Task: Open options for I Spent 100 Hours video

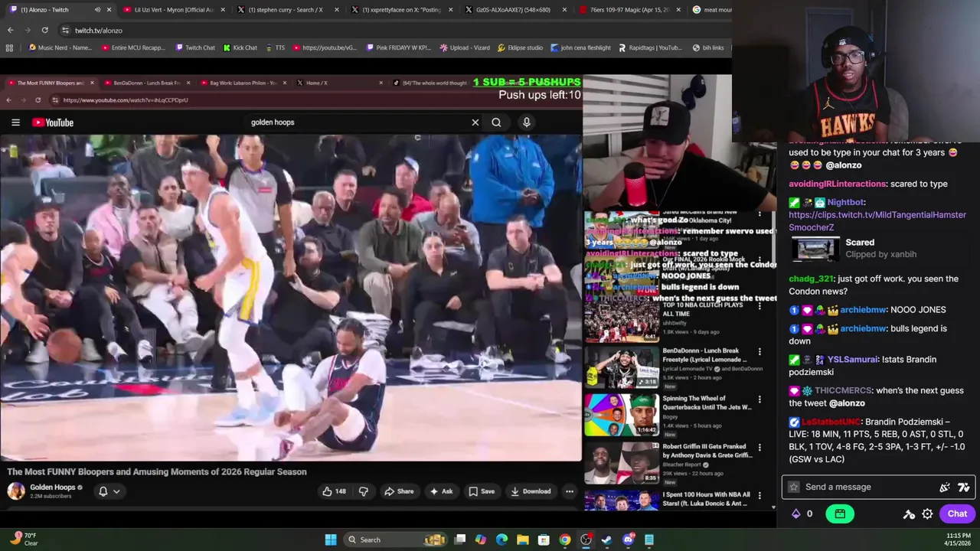Action: 759,496
